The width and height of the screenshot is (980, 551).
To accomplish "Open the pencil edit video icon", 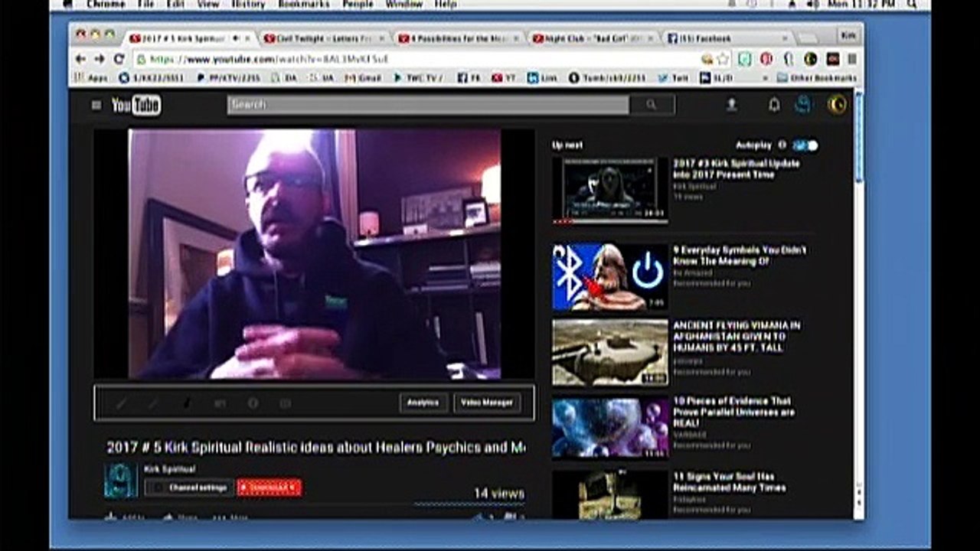I will (121, 403).
